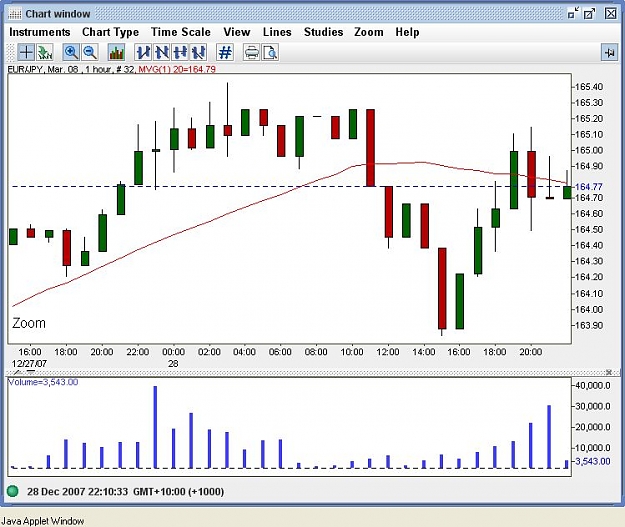Click the Zoom text inside the chart
The image size is (625, 527).
pyautogui.click(x=29, y=323)
